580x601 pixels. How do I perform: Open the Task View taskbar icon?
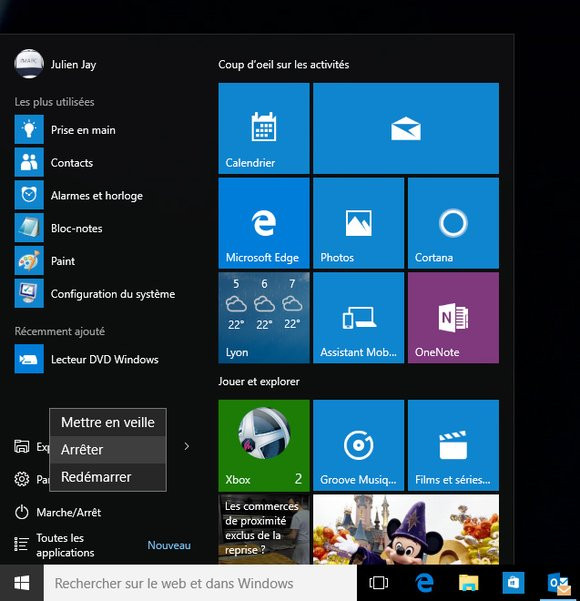(x=378, y=583)
